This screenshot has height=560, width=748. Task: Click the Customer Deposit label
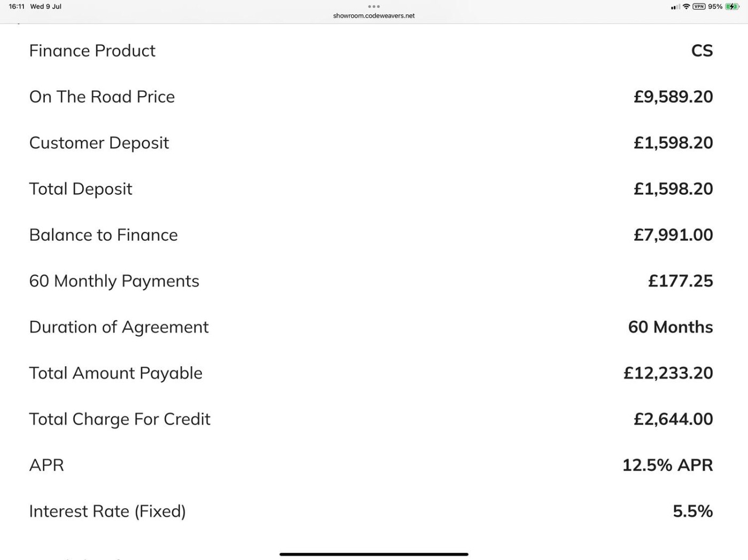tap(99, 143)
